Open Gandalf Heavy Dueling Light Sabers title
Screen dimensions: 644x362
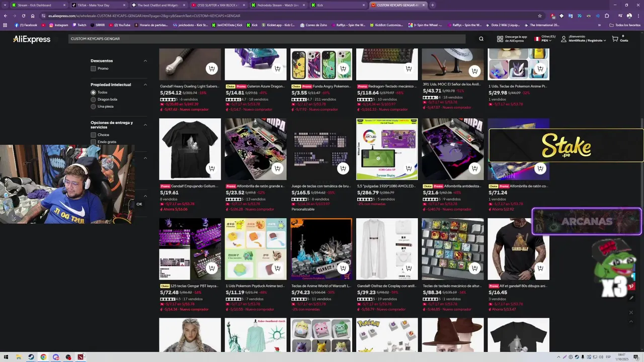[190, 86]
